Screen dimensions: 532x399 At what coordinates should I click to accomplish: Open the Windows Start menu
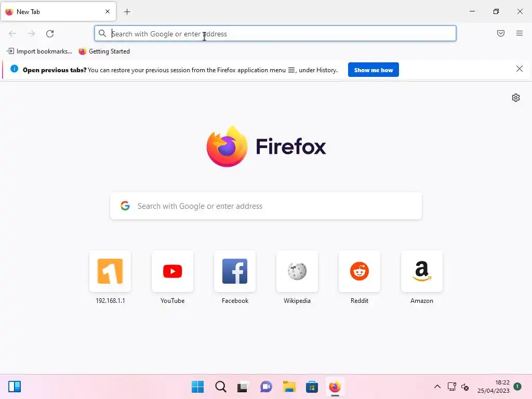click(x=198, y=387)
